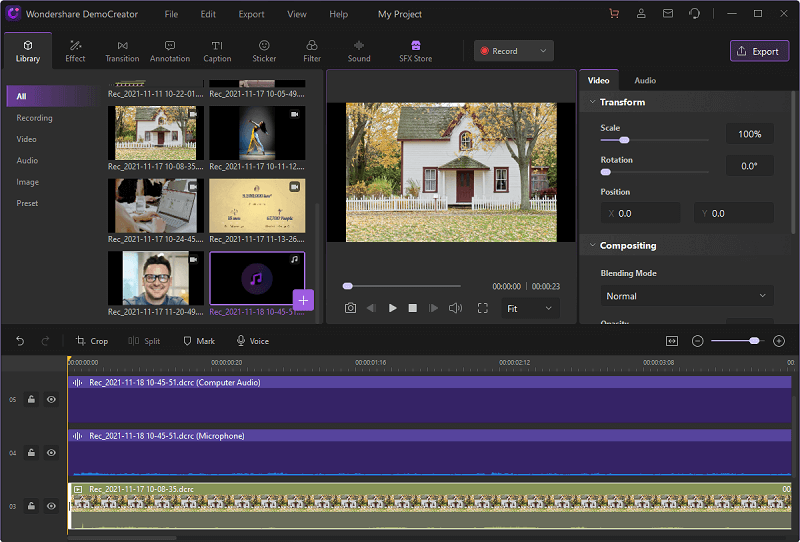Open the Effect panel
This screenshot has width=800, height=542.
click(x=75, y=51)
